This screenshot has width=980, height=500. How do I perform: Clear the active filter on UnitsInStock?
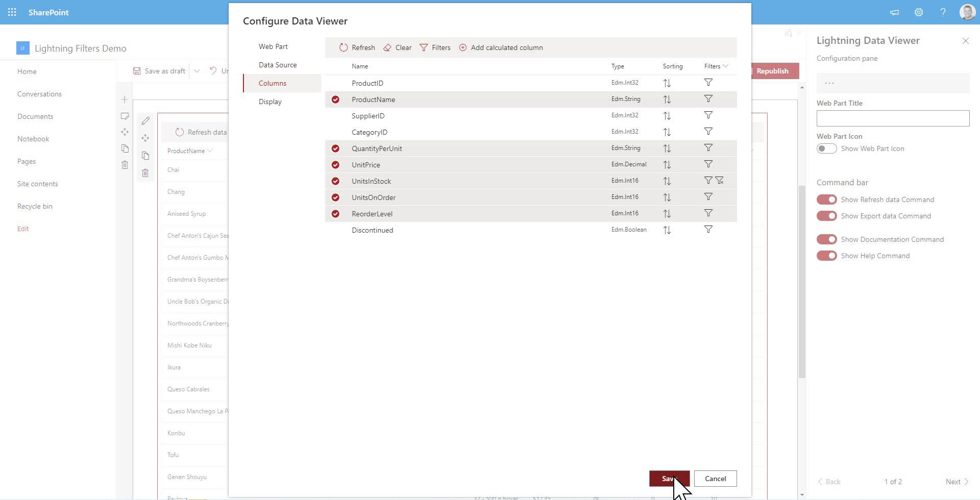[x=720, y=180]
